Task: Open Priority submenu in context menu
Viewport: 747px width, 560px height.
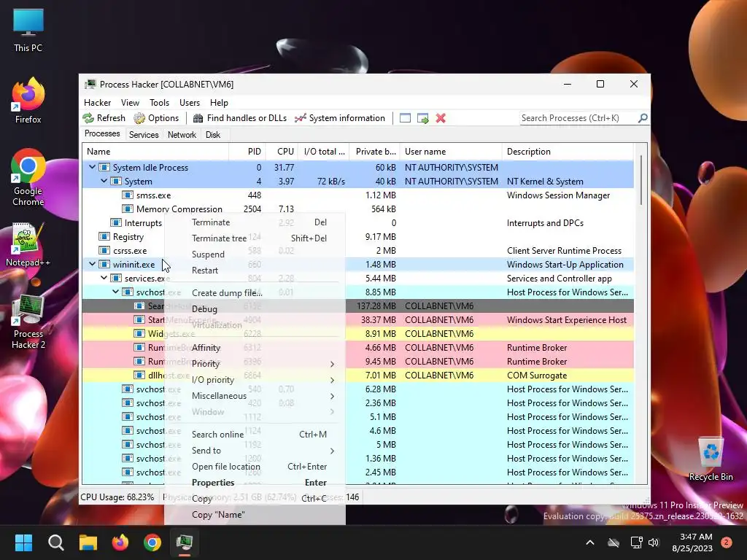Action: coord(255,364)
